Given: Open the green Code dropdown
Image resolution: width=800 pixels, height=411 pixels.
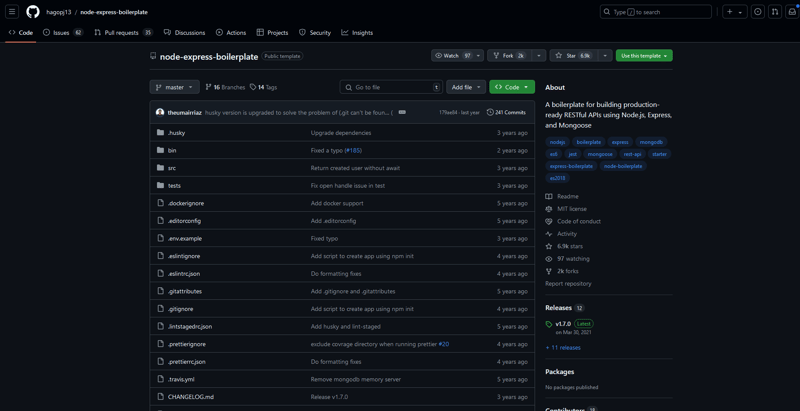Looking at the screenshot, I should (x=512, y=87).
